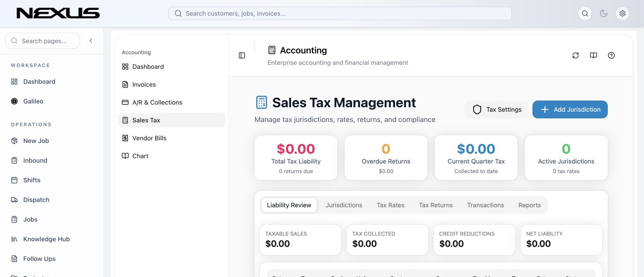This screenshot has width=644, height=277.
Task: Click the Invoices document icon
Action: [x=125, y=84]
